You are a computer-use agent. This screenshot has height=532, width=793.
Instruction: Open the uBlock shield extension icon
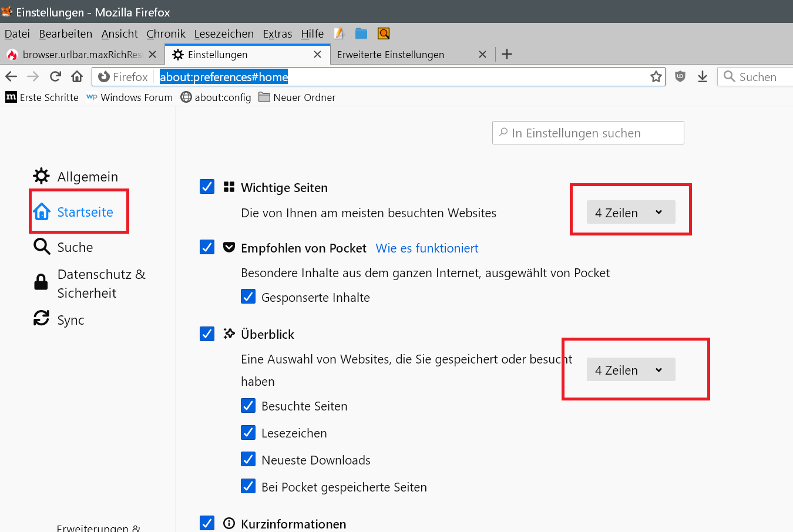click(680, 76)
